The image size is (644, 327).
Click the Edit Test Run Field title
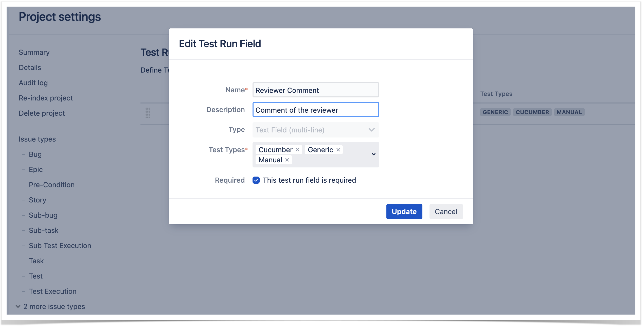(x=220, y=44)
